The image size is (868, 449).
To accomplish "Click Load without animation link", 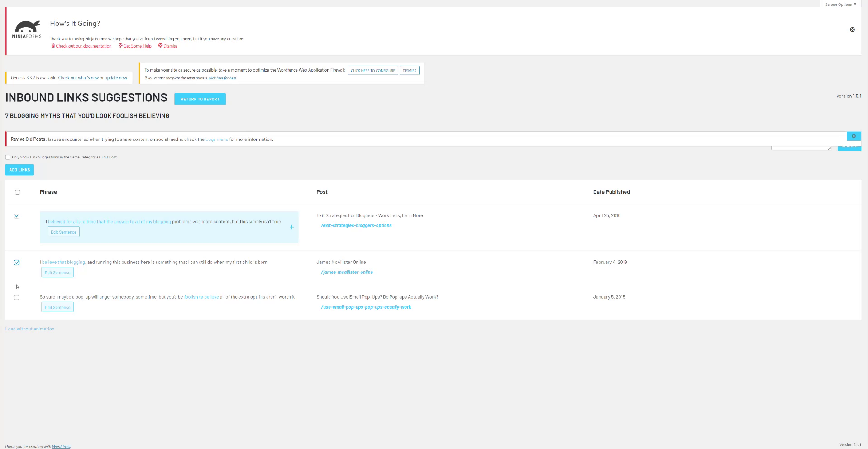I will 30,329.
